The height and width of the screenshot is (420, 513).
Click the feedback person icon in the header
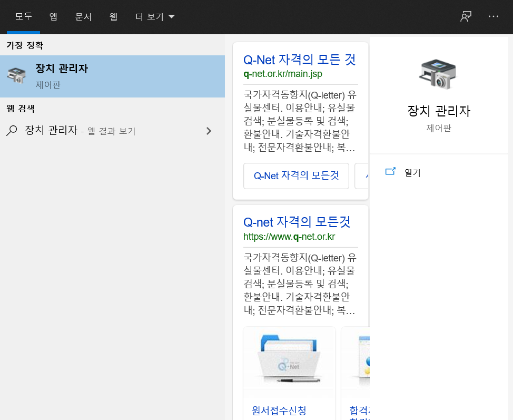point(466,16)
